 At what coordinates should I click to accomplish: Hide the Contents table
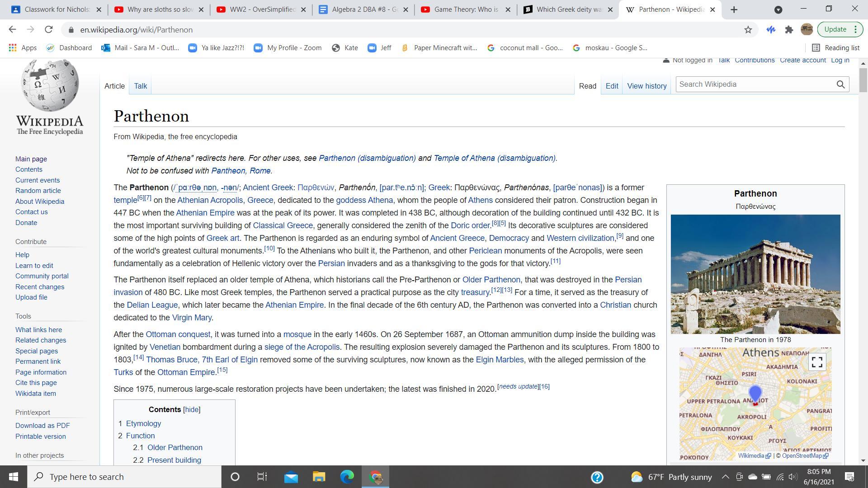(x=191, y=410)
